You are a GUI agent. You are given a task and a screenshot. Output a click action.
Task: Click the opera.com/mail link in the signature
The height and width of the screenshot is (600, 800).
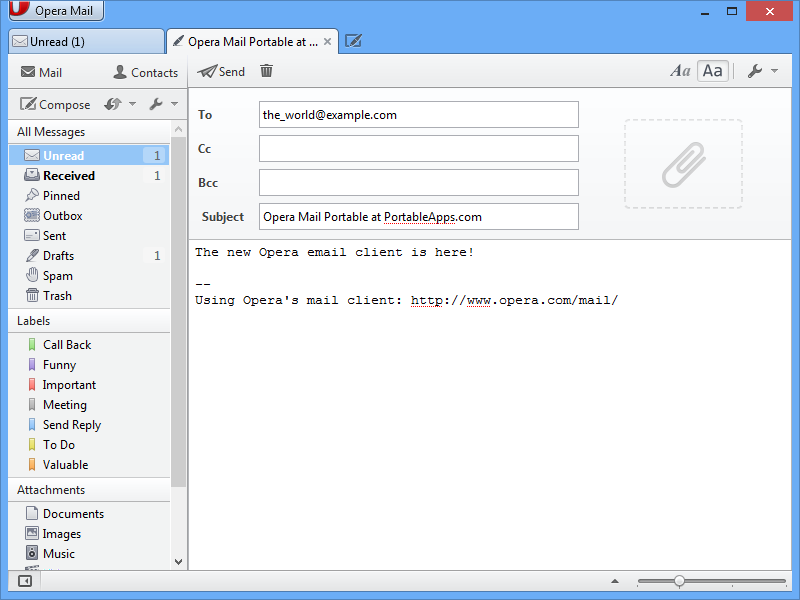point(514,300)
